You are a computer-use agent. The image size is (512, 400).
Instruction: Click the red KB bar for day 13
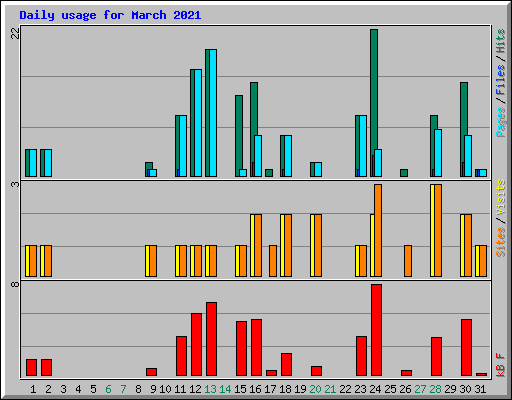tap(211, 339)
